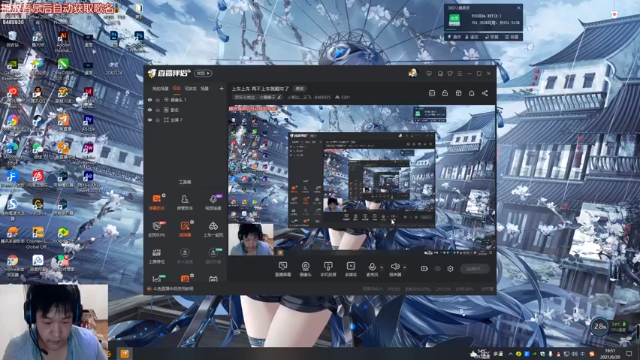Open the 上车一起玩 tool icon
The height and width of the screenshot is (360, 640).
point(213,229)
